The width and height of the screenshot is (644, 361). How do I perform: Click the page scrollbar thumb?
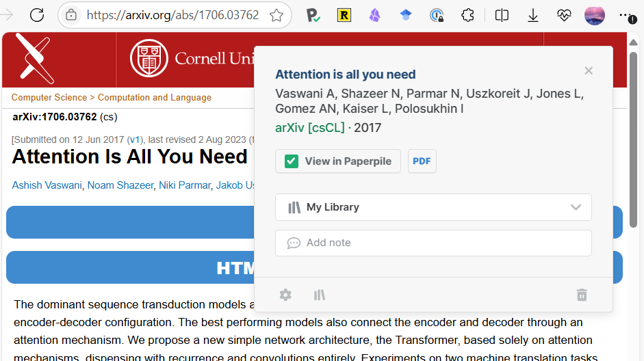[633, 139]
